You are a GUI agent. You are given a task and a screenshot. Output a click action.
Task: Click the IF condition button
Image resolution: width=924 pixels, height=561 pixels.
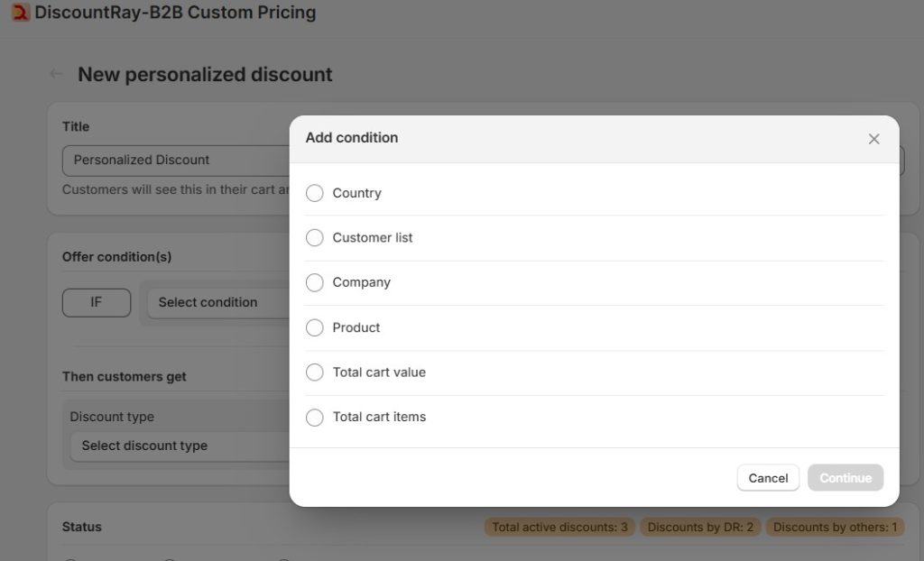pyautogui.click(x=97, y=302)
